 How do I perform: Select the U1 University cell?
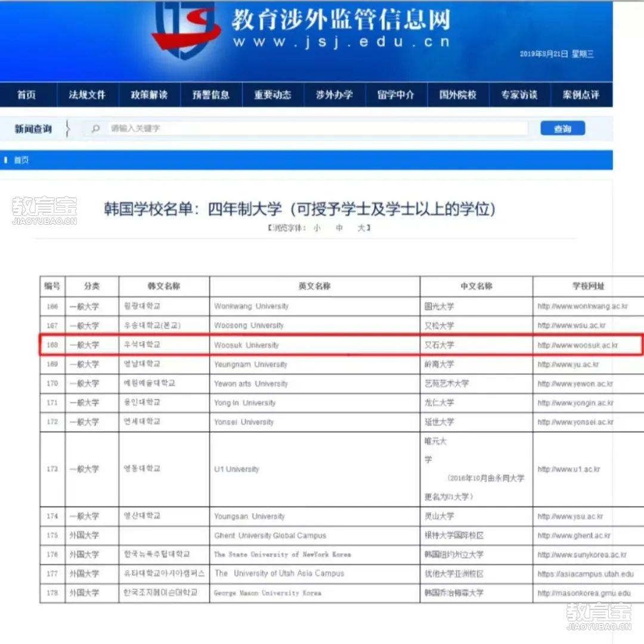click(315, 469)
